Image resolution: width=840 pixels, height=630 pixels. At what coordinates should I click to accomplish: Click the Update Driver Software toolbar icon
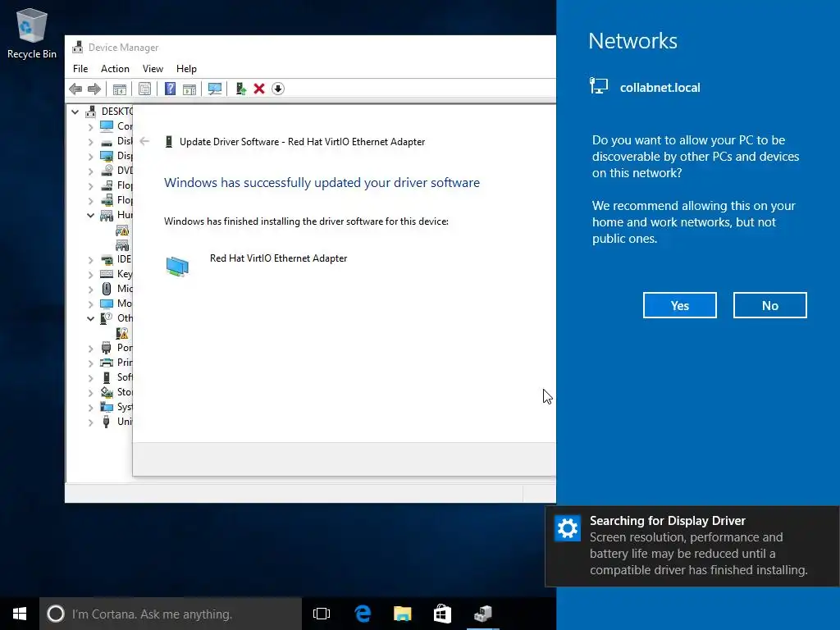tap(240, 89)
